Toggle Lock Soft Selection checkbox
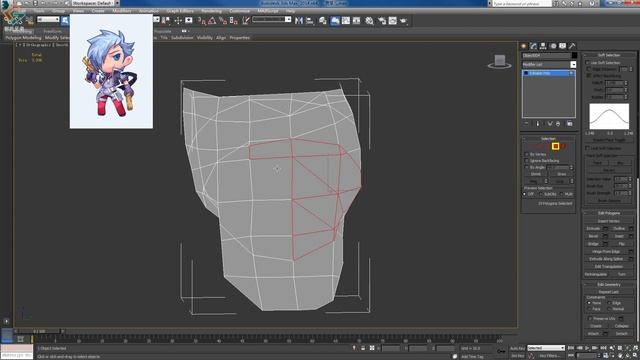 pos(588,148)
